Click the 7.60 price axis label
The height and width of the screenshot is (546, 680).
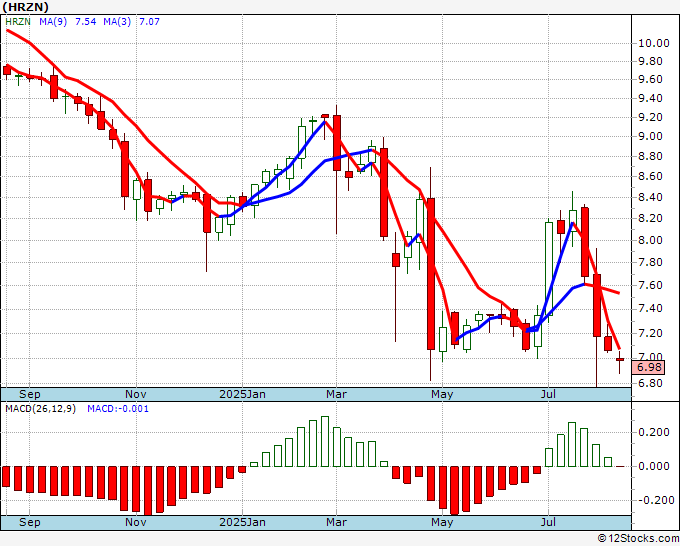[650, 285]
